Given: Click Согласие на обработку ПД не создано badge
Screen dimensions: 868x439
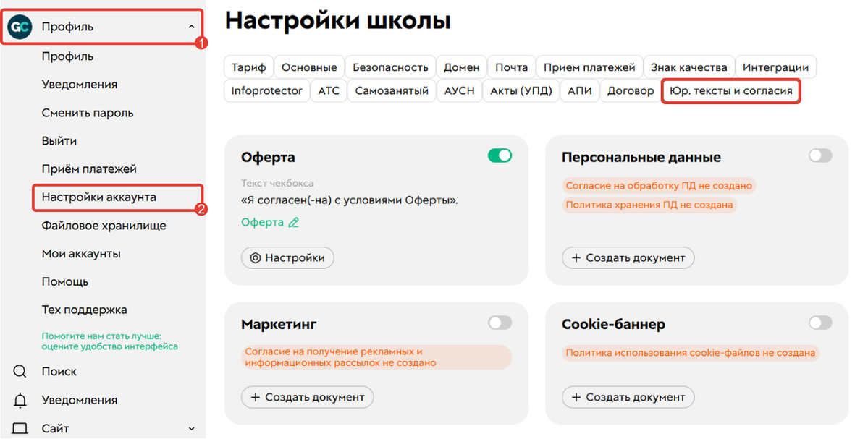Looking at the screenshot, I should tap(659, 186).
